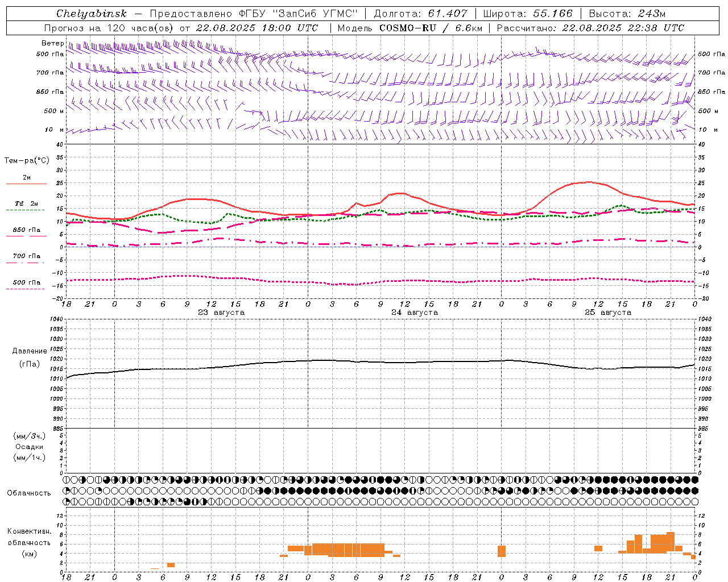The height and width of the screenshot is (582, 728).
Task: Click the Долгота: 61.407 value
Action: (x=421, y=14)
